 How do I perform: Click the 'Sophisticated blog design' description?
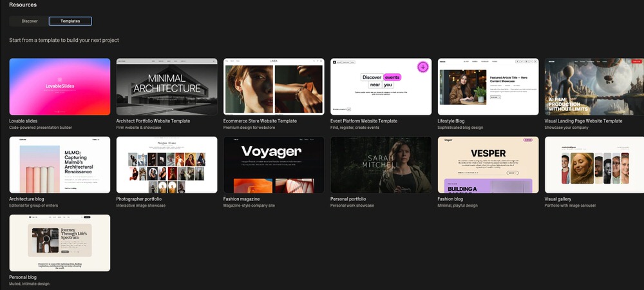point(460,128)
